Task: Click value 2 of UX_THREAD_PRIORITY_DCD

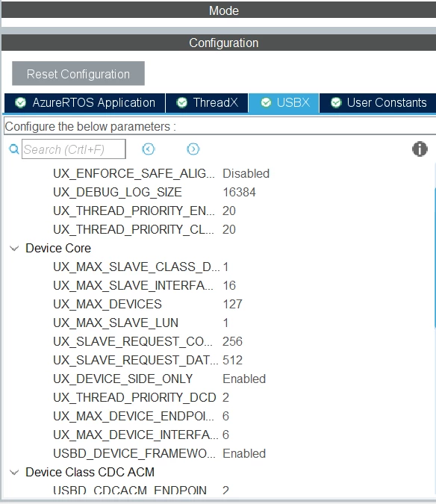Action: 225,397
